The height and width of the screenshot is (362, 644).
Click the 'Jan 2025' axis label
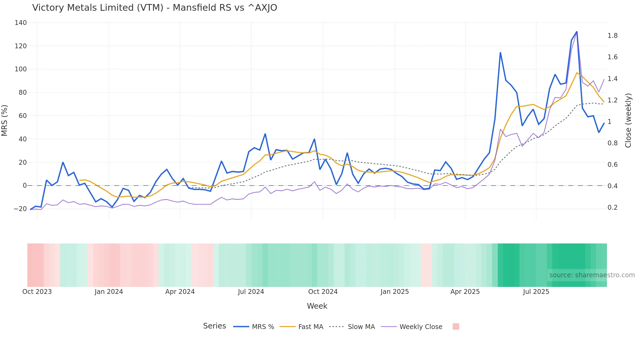pyautogui.click(x=394, y=292)
